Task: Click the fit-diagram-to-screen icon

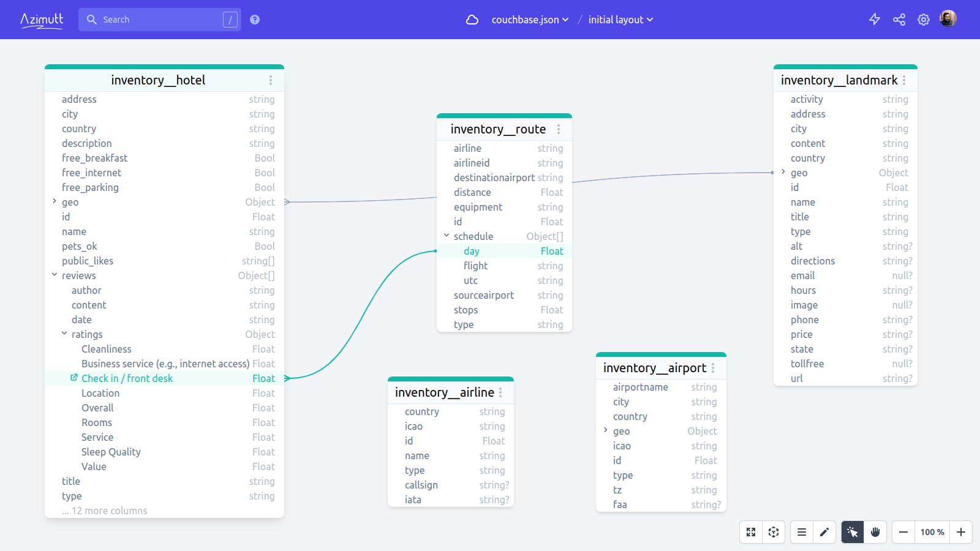Action: point(751,532)
